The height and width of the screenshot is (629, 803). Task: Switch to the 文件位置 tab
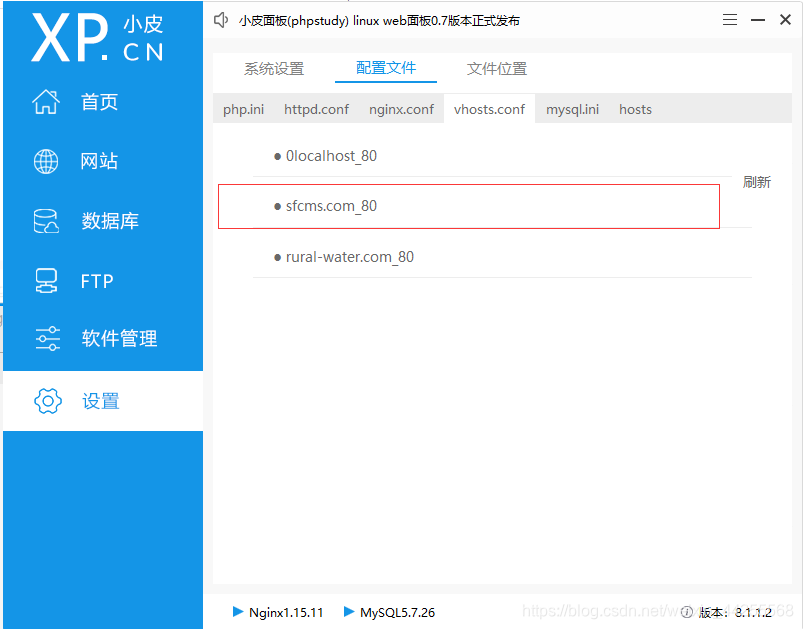coord(497,69)
